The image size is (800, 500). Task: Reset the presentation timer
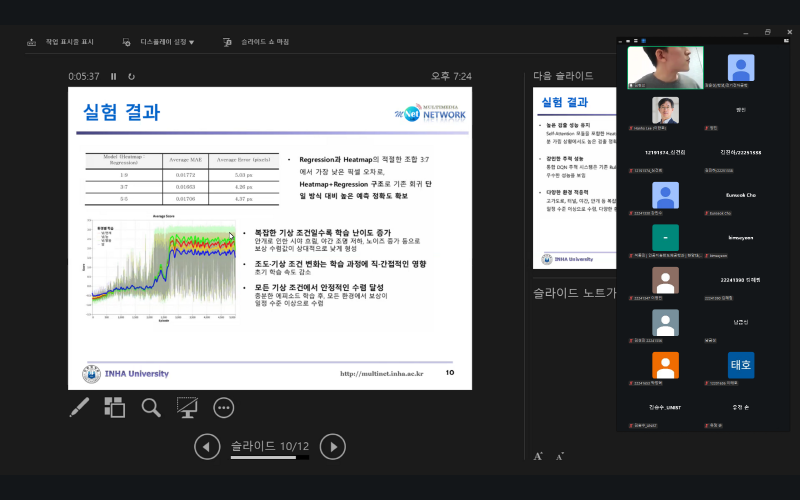(131, 76)
